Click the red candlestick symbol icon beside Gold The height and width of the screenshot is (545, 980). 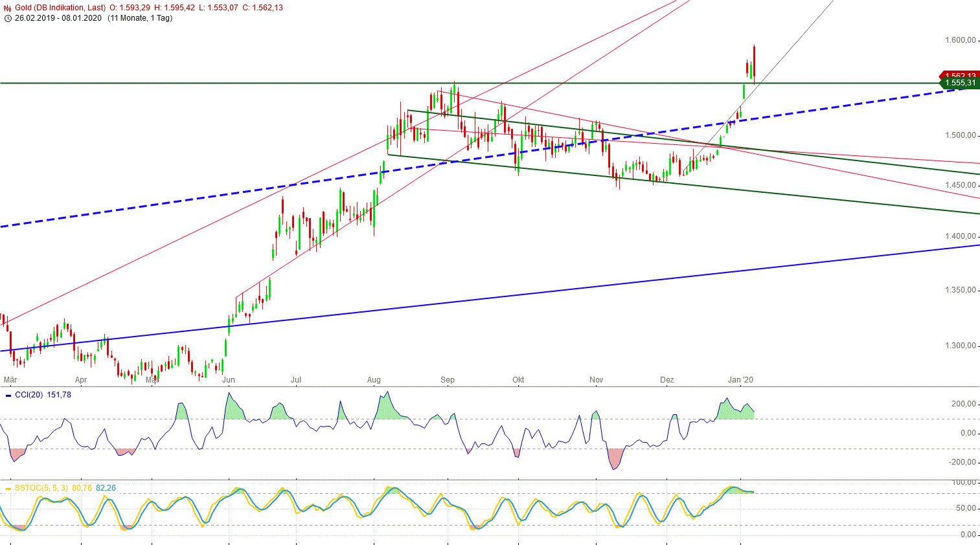coord(6,6)
